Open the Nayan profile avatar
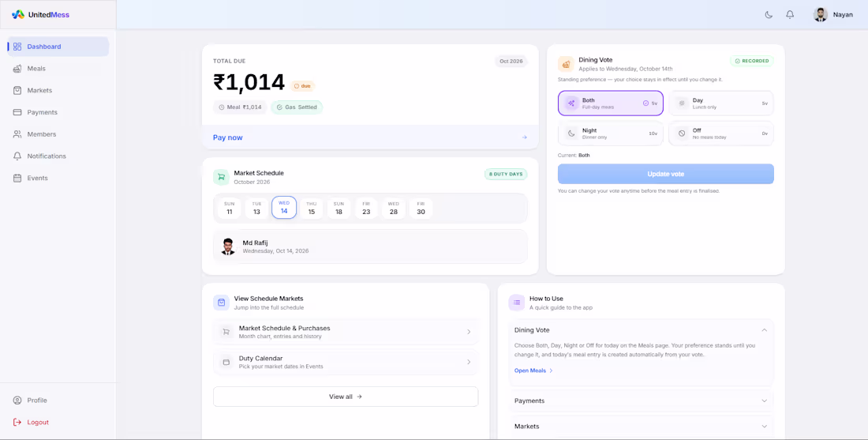The image size is (868, 440). tap(821, 15)
